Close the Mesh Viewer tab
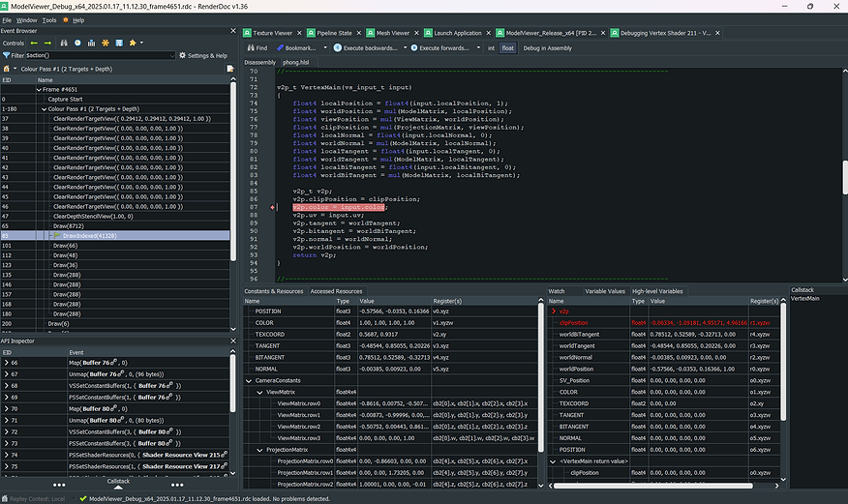Screen dimensions: 848x504 (416, 33)
